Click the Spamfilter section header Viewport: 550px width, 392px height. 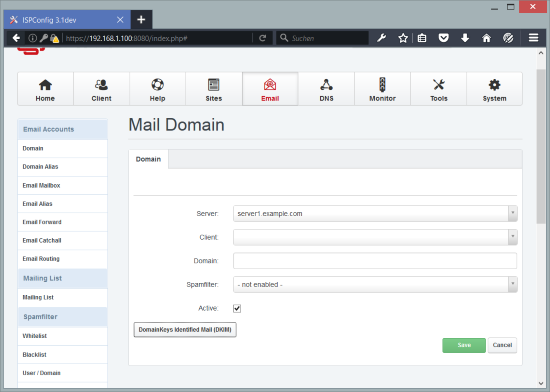[x=62, y=317]
